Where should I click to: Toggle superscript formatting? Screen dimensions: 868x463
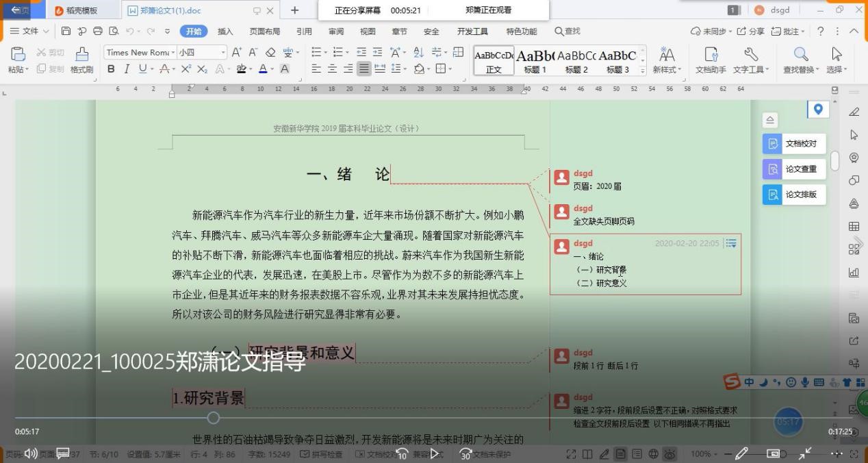click(186, 68)
